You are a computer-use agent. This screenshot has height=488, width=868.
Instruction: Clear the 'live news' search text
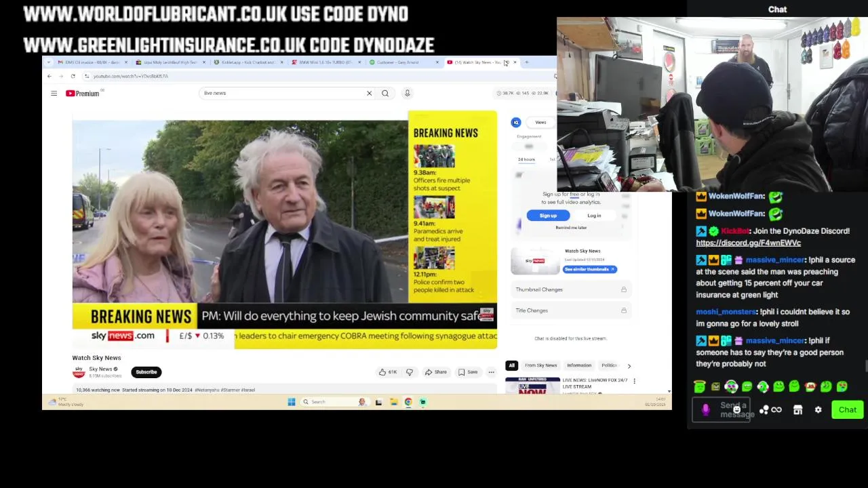[369, 93]
